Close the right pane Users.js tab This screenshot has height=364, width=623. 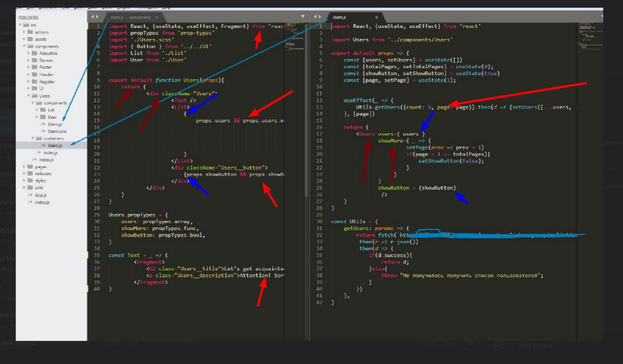[378, 17]
